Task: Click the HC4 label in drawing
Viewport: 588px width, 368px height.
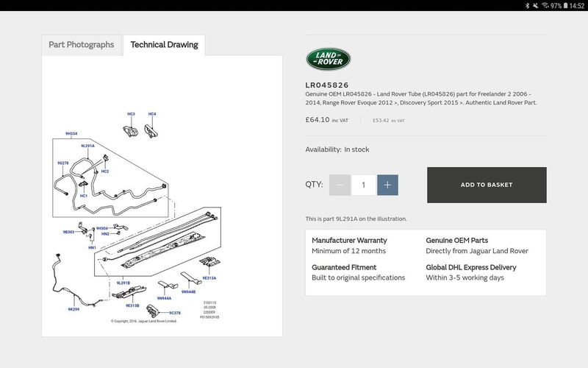Action: point(152,114)
